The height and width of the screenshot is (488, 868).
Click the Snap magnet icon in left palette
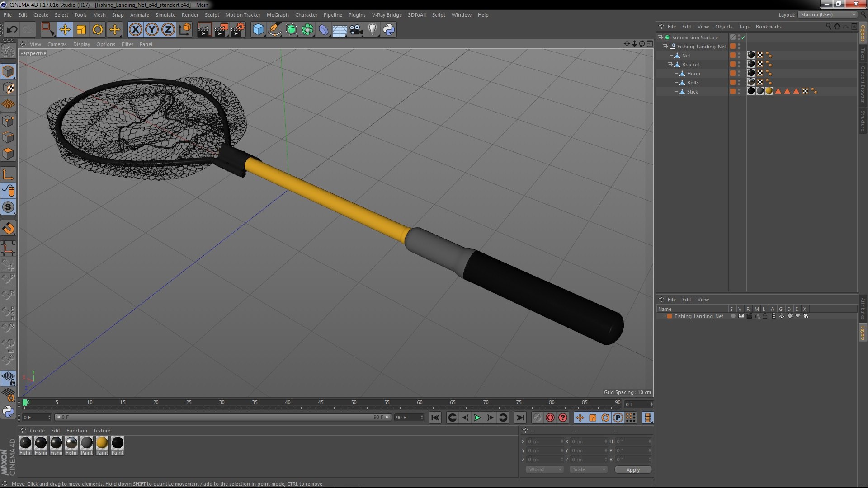[8, 228]
